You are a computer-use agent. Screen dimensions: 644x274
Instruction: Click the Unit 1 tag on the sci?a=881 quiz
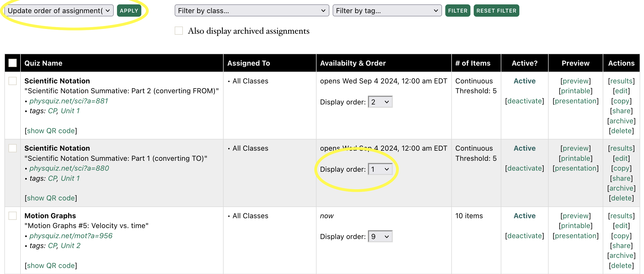click(70, 111)
